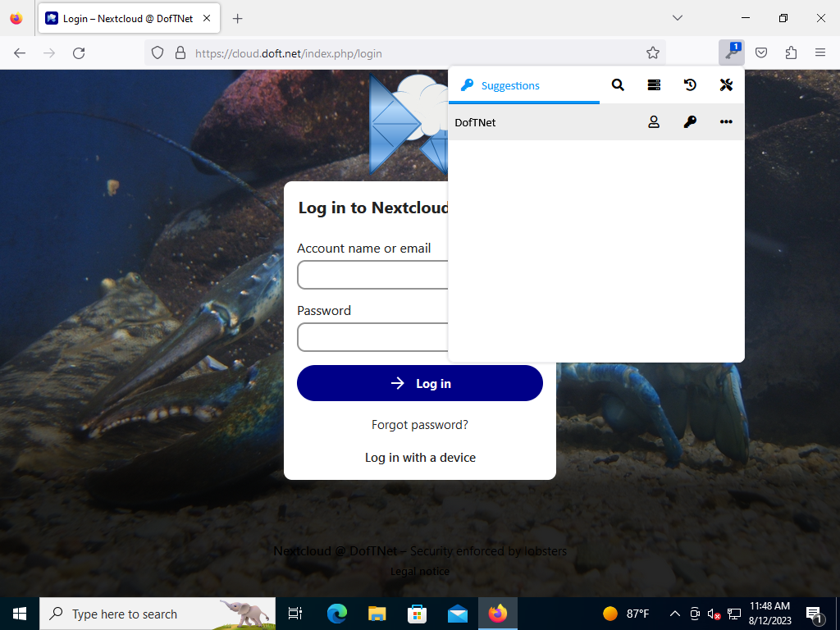Open the Mail app from taskbar
Image resolution: width=840 pixels, height=630 pixels.
click(458, 614)
